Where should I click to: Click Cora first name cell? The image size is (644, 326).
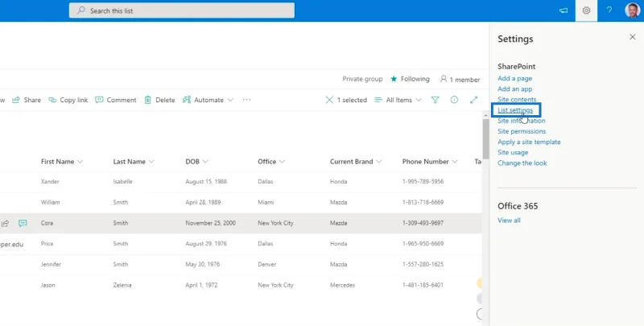47,223
